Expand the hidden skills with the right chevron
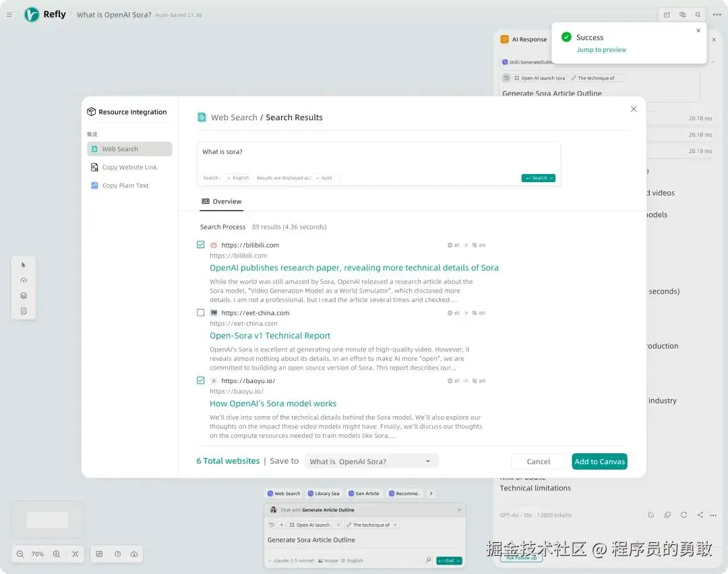 [431, 493]
